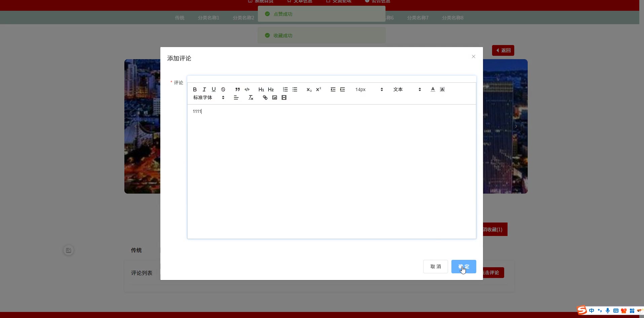Insert a hyperlink in the editor
The height and width of the screenshot is (318, 644).
click(265, 97)
